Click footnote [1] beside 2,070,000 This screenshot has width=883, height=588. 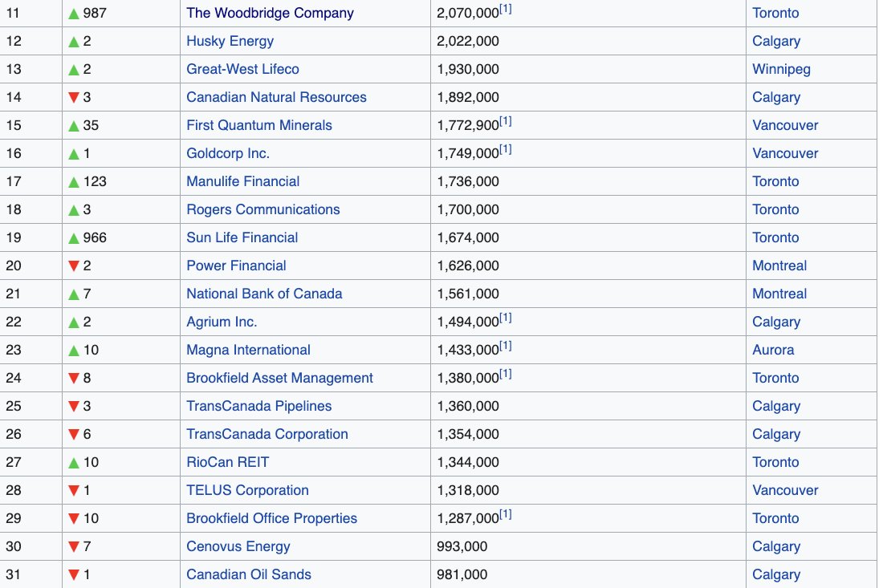[x=506, y=9]
